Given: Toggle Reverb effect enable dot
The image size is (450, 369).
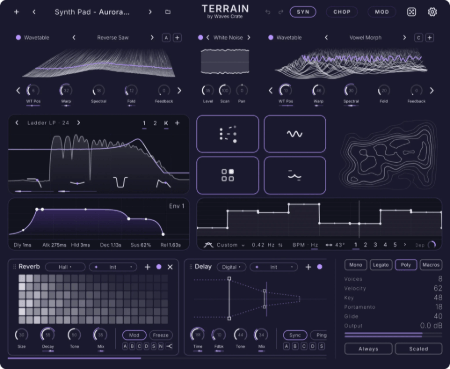Looking at the screenshot, I should (159, 267).
